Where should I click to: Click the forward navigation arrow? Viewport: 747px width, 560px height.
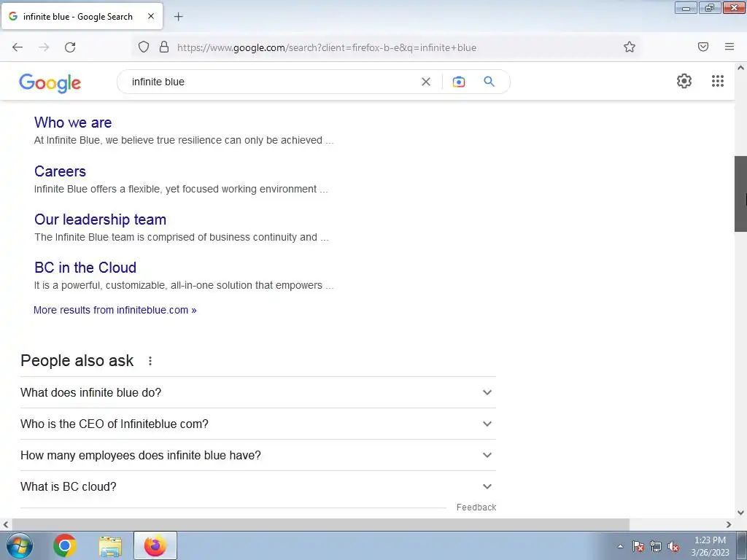pos(44,47)
